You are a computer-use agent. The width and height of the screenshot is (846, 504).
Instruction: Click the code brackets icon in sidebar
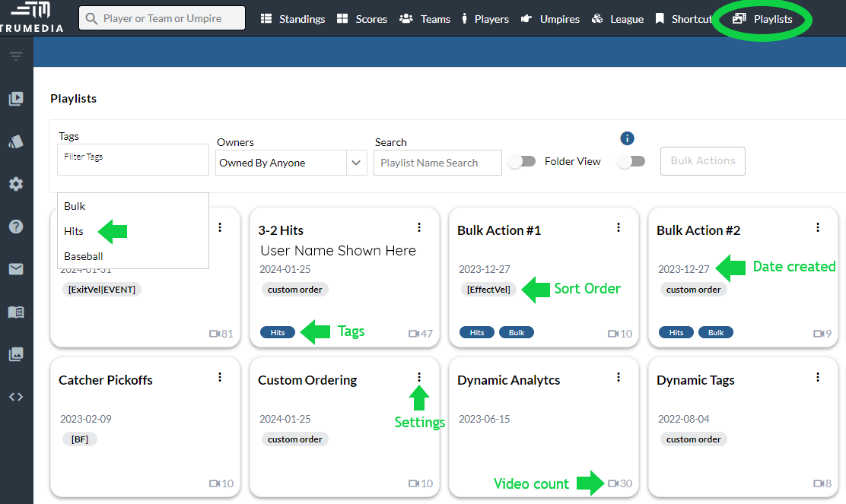click(x=16, y=397)
